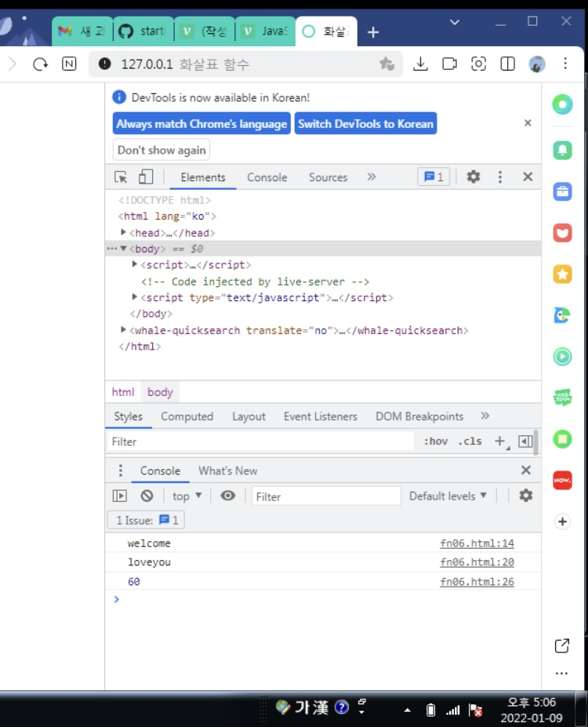
Task: Reload the page with refresh icon
Action: (x=40, y=64)
